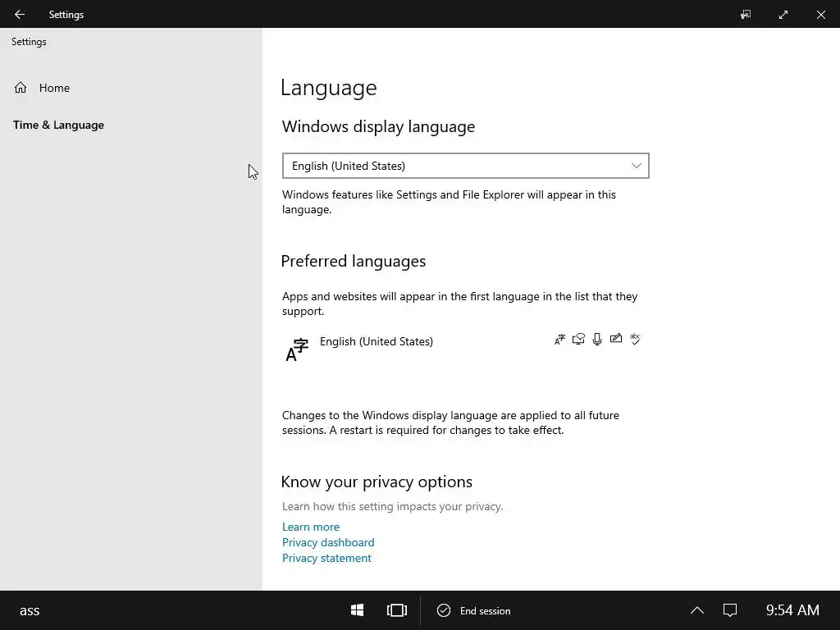Open Time & Language section

tap(58, 125)
